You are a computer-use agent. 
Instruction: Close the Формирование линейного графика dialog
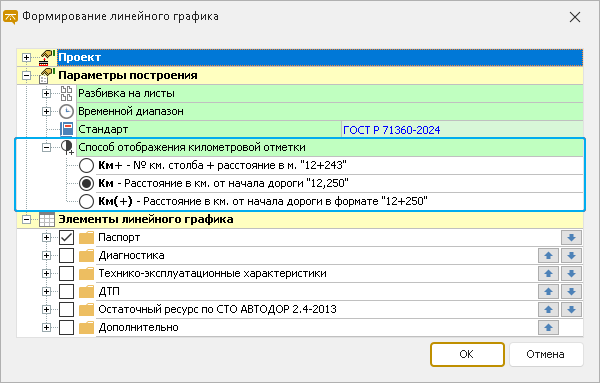pyautogui.click(x=575, y=17)
